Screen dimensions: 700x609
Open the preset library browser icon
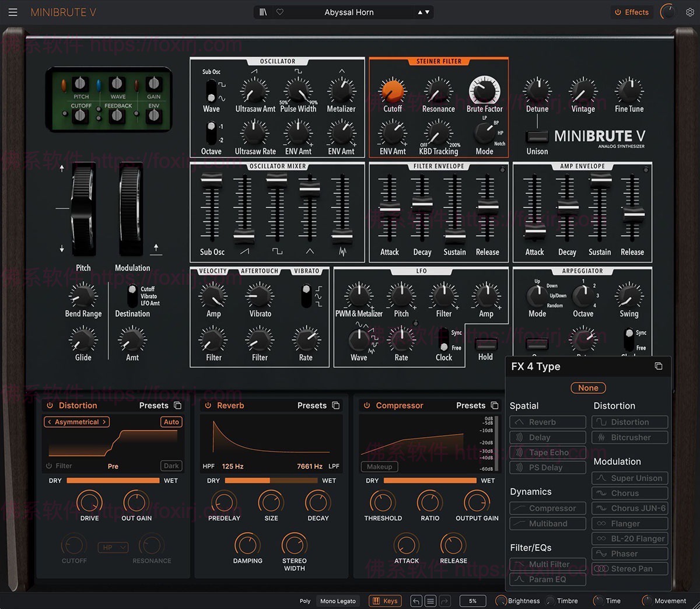[263, 12]
